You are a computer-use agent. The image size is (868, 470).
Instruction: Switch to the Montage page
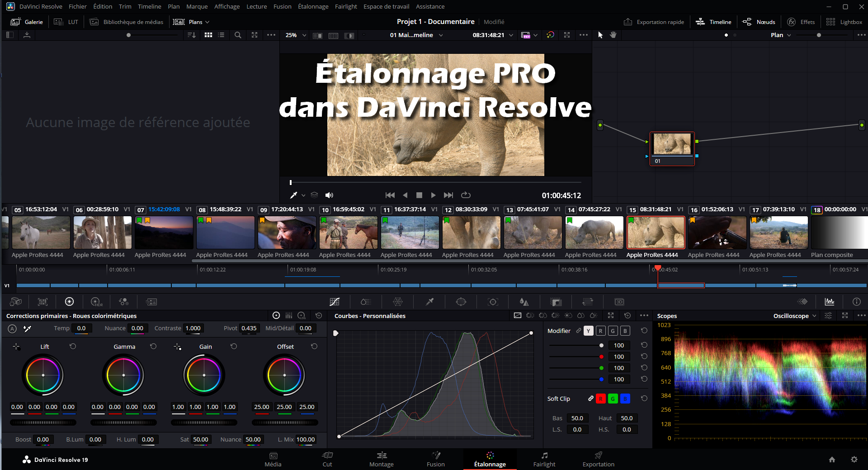click(382, 459)
